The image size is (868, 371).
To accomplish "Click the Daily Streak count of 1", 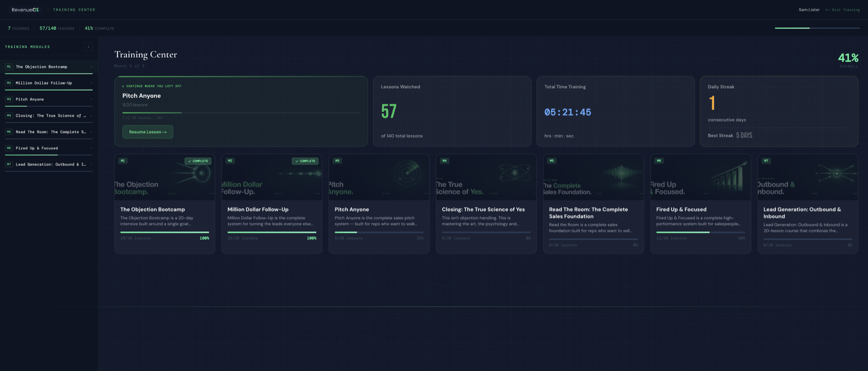I will click(x=712, y=103).
